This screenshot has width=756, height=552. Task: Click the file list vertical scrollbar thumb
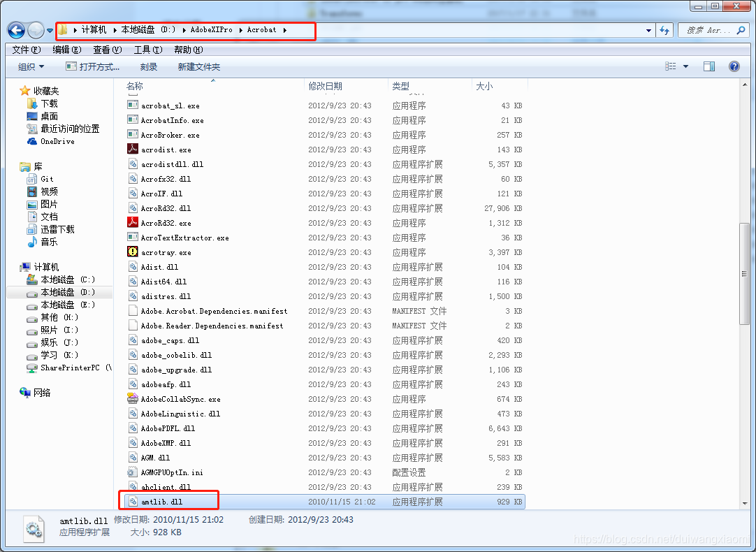pos(745,275)
